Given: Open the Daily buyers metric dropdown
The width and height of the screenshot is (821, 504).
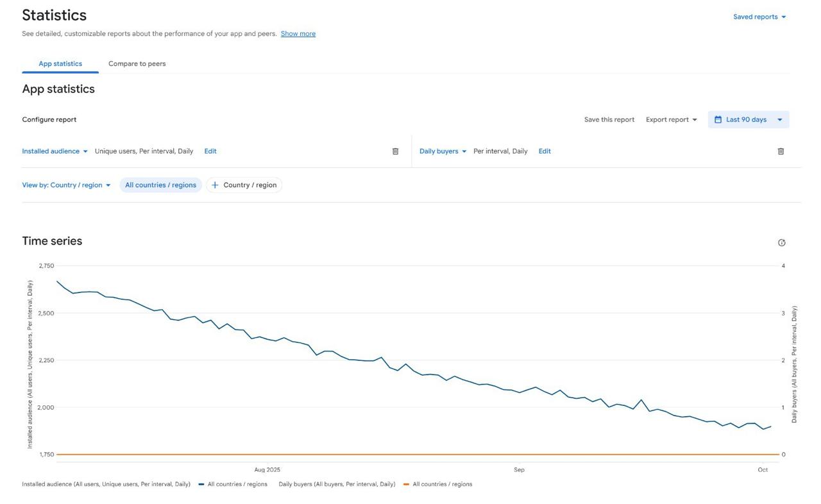Looking at the screenshot, I should tap(443, 151).
